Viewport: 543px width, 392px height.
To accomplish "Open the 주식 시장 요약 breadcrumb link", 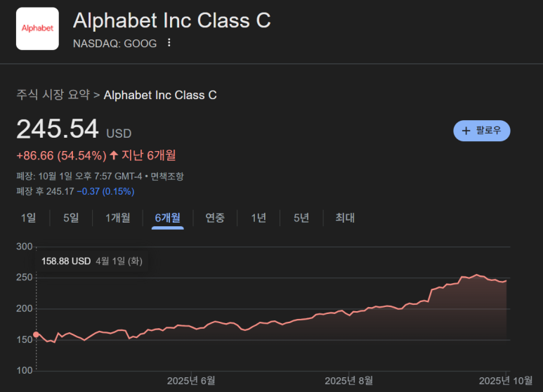I will coord(53,95).
